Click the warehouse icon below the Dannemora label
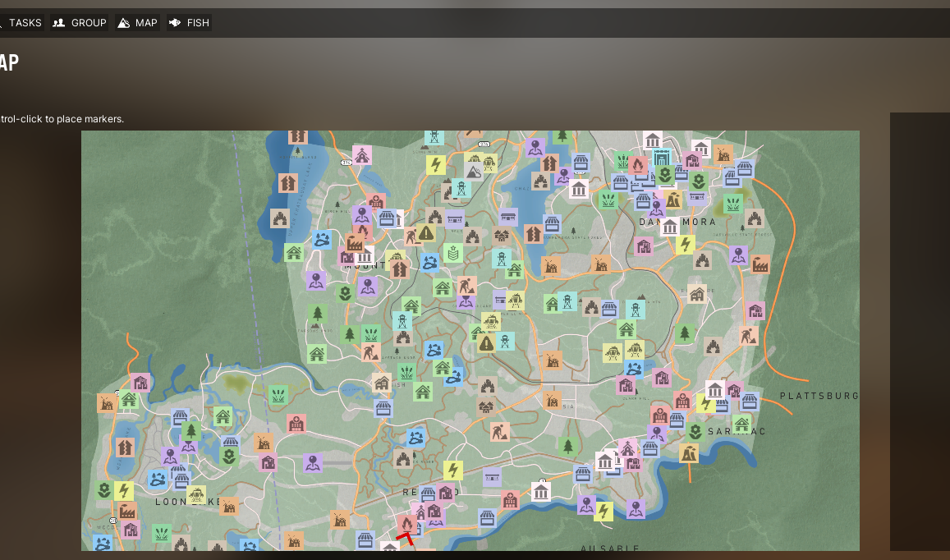The width and height of the screenshot is (950, 560). 644,246
